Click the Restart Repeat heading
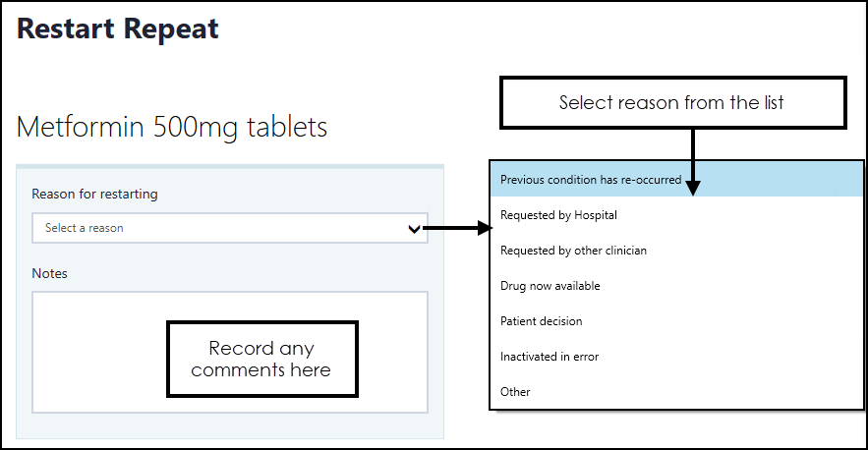This screenshot has height=450, width=868. pos(118,29)
